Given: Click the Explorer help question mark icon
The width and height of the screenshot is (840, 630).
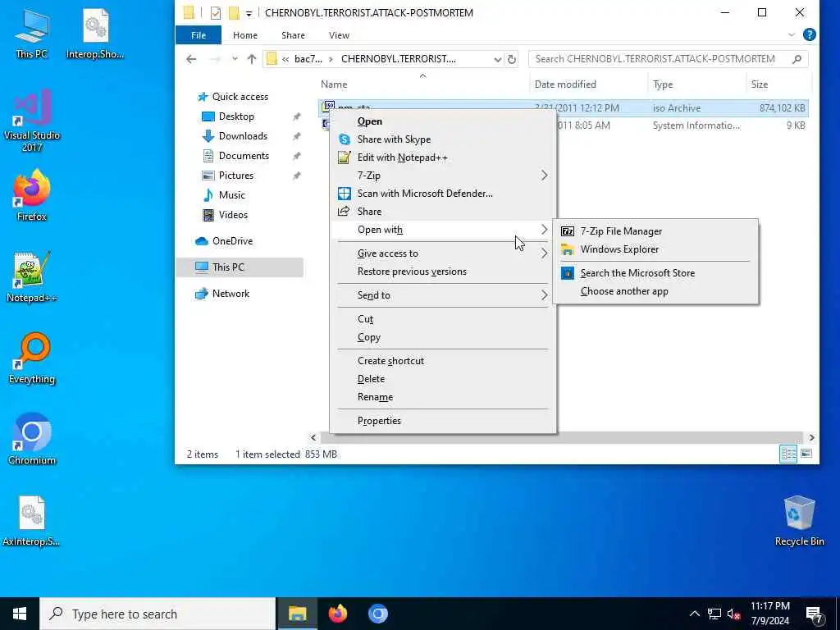Looking at the screenshot, I should [x=810, y=34].
